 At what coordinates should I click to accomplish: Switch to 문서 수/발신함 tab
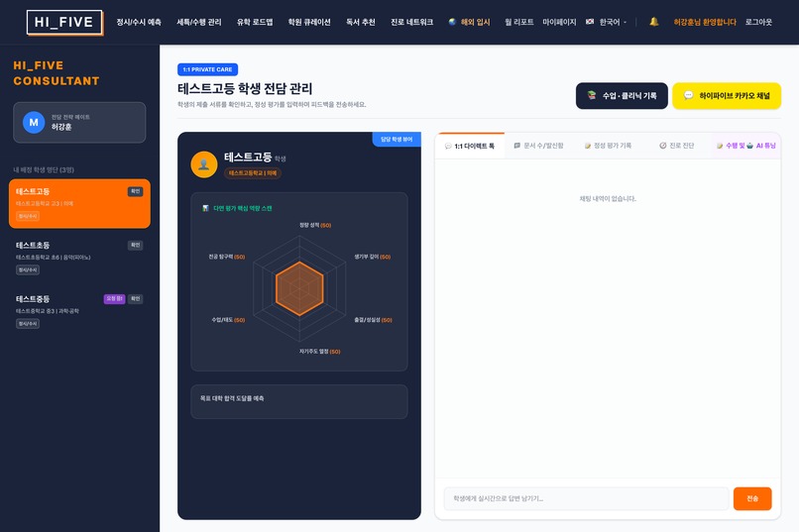[538, 146]
